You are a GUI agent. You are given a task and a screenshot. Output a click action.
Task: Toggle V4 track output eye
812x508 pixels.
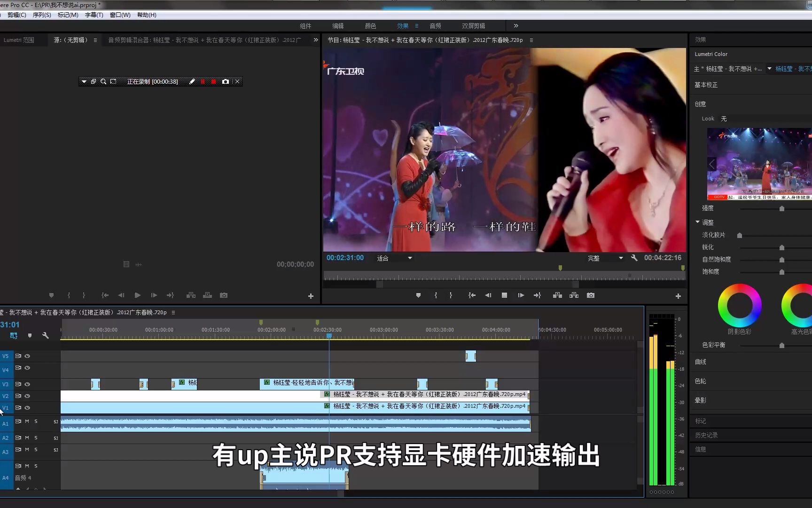tap(27, 368)
